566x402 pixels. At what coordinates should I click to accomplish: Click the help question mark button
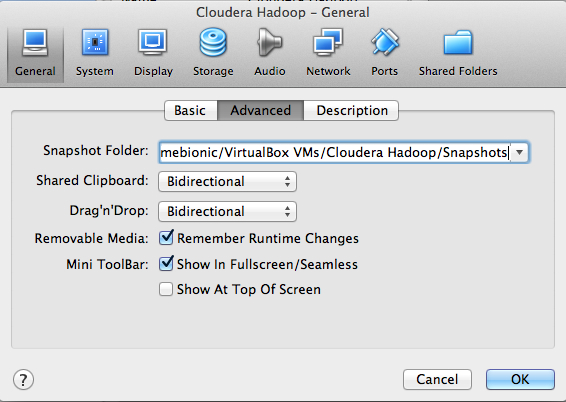click(23, 380)
